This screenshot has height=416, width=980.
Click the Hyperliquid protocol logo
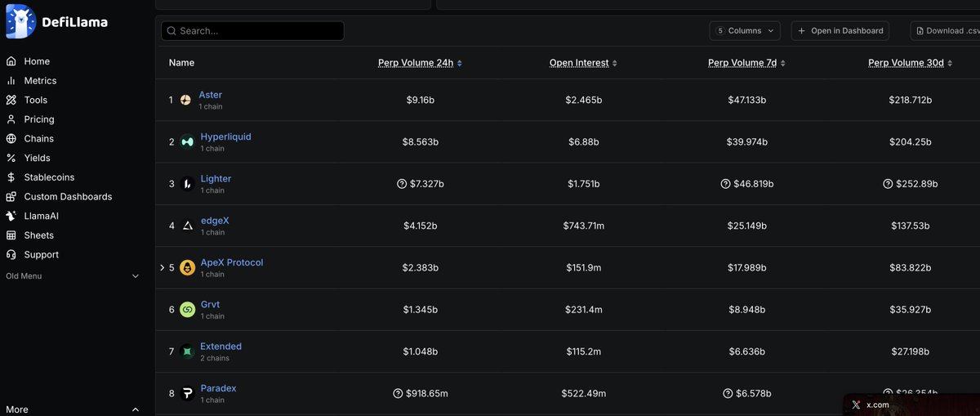pos(187,141)
